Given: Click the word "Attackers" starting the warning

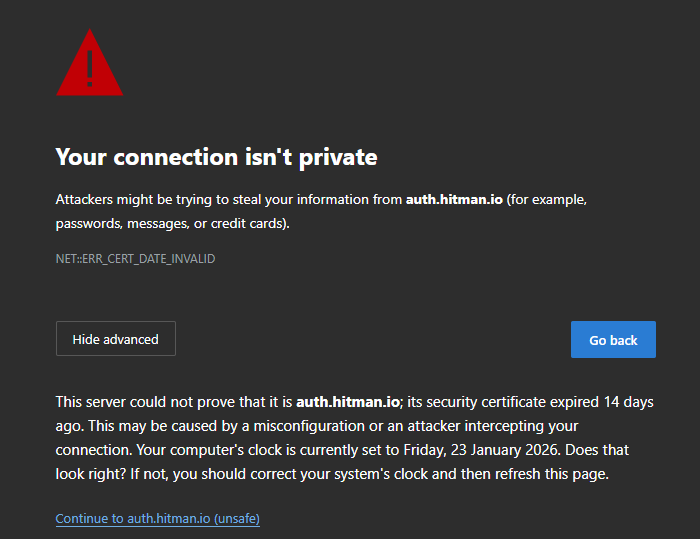Looking at the screenshot, I should 88,200.
